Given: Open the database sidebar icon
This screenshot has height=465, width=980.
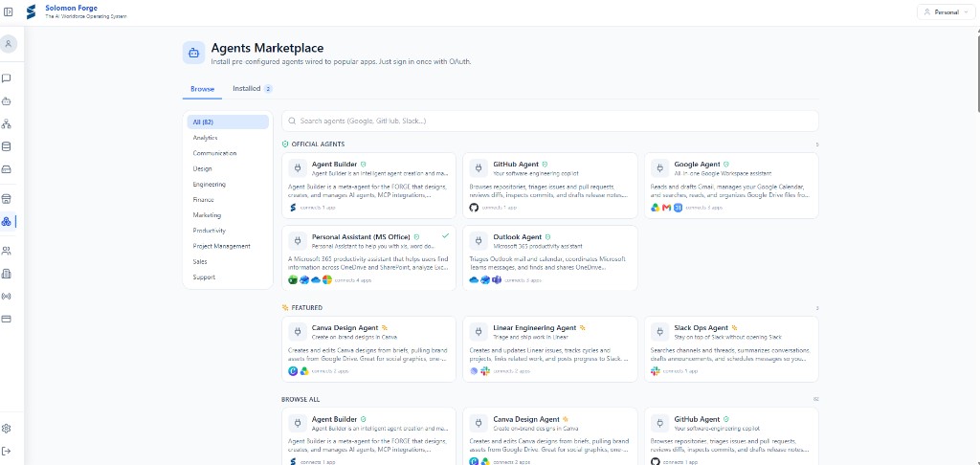Looking at the screenshot, I should (7, 146).
